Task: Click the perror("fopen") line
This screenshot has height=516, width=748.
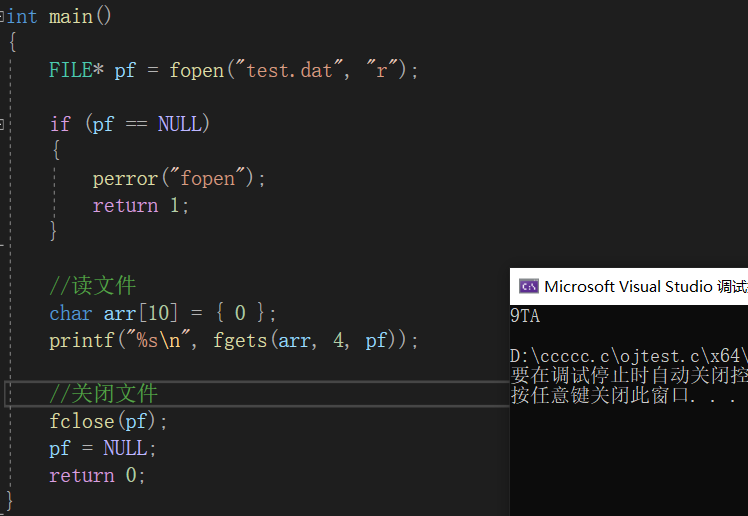Action: pos(179,178)
